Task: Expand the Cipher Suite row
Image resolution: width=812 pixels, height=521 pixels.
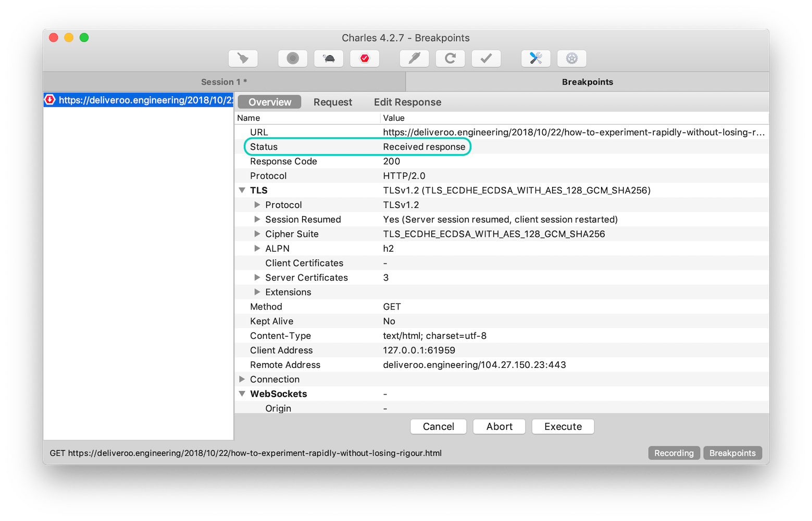Action: click(257, 234)
